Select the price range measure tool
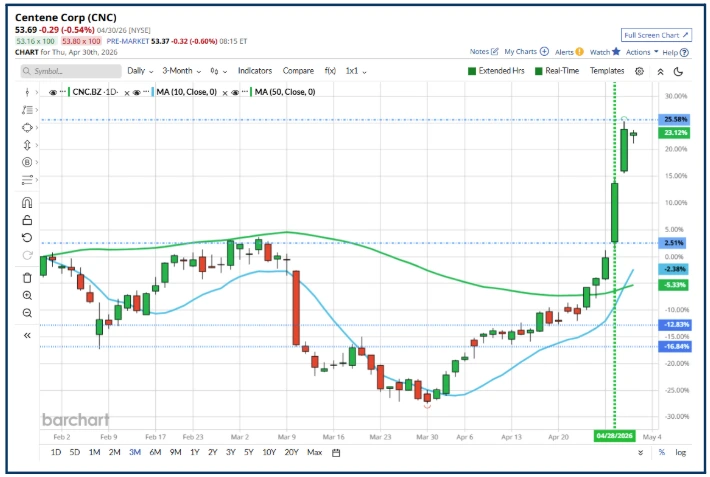The image size is (710, 477). (x=27, y=145)
